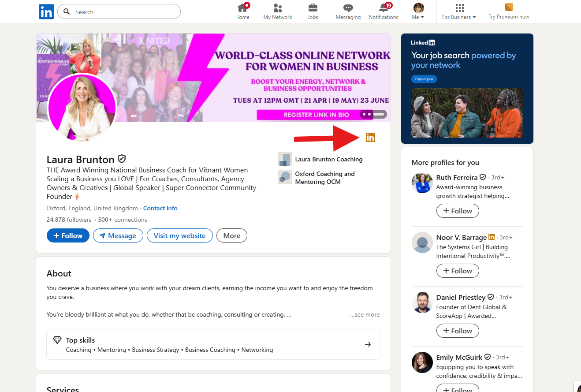This screenshot has width=581, height=392.
Task: View the 500+ connections link
Action: pyautogui.click(x=122, y=220)
